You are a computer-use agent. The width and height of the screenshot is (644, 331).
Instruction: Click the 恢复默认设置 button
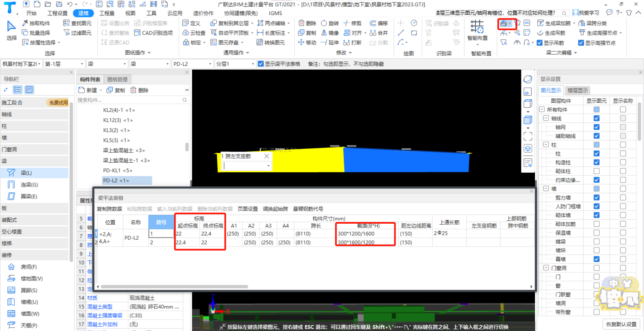621,324
